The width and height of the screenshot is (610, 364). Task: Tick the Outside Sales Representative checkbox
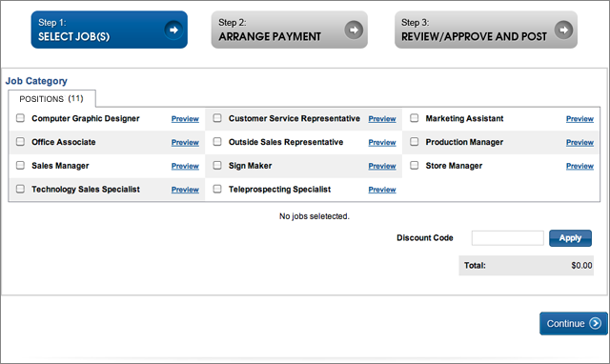tap(217, 142)
